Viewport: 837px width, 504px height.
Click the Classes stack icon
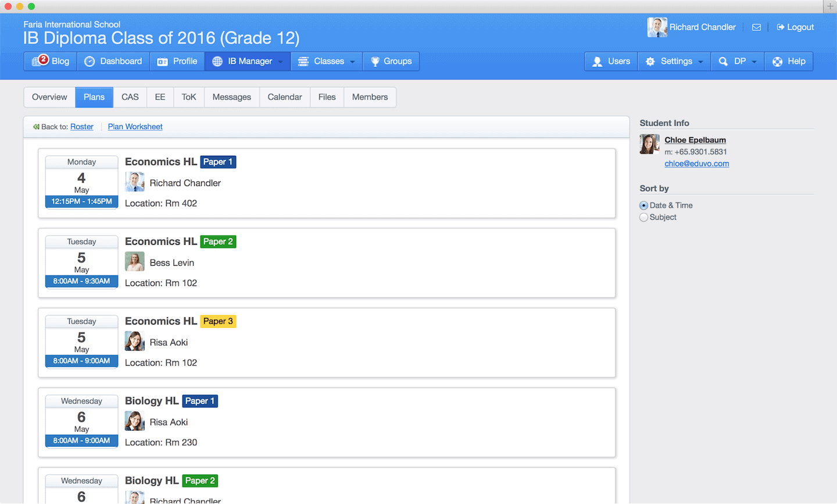[303, 62]
